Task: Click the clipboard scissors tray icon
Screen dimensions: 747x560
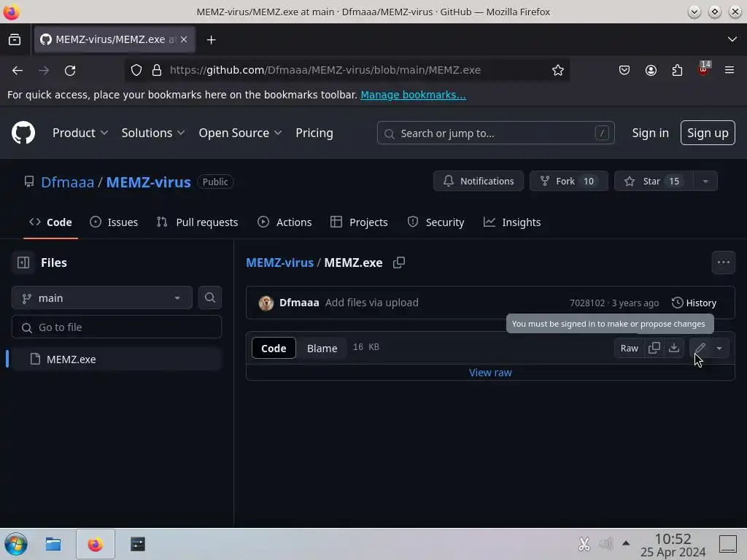Action: point(584,543)
